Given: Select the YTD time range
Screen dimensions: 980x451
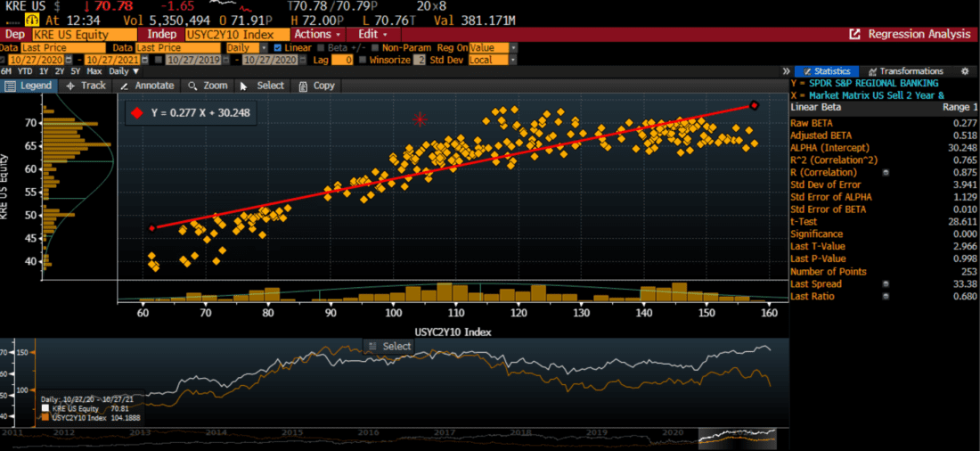Looking at the screenshot, I should 25,71.
